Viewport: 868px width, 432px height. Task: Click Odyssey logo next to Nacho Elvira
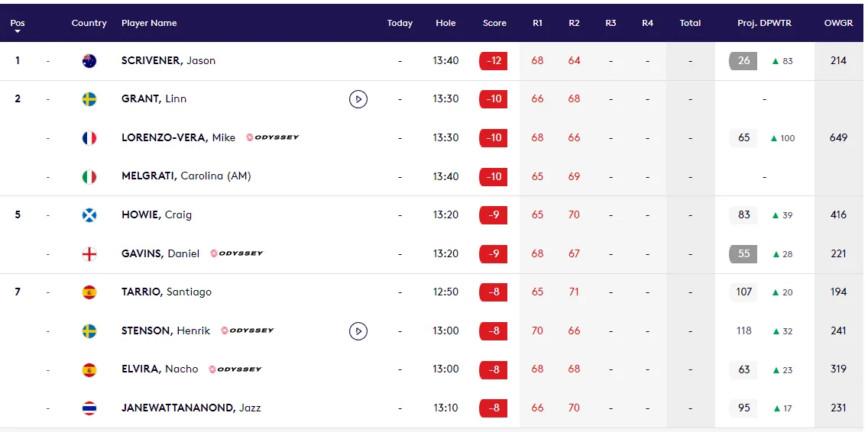pyautogui.click(x=235, y=369)
